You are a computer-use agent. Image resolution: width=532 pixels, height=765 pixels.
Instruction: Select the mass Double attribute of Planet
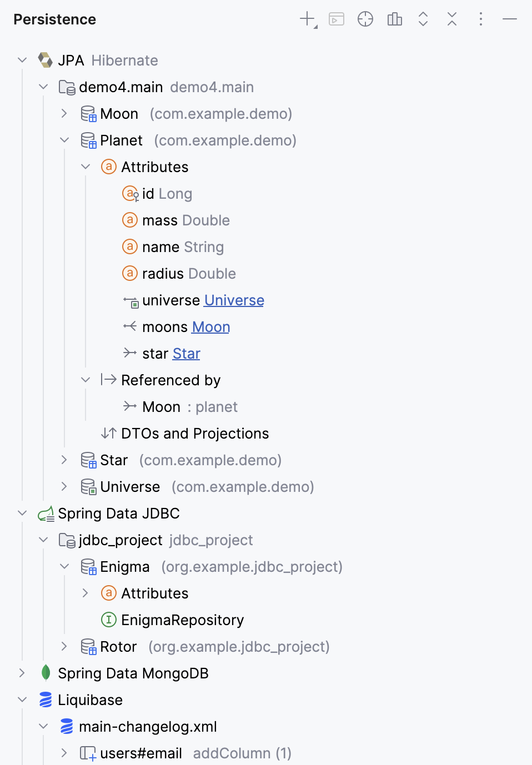[x=175, y=220]
